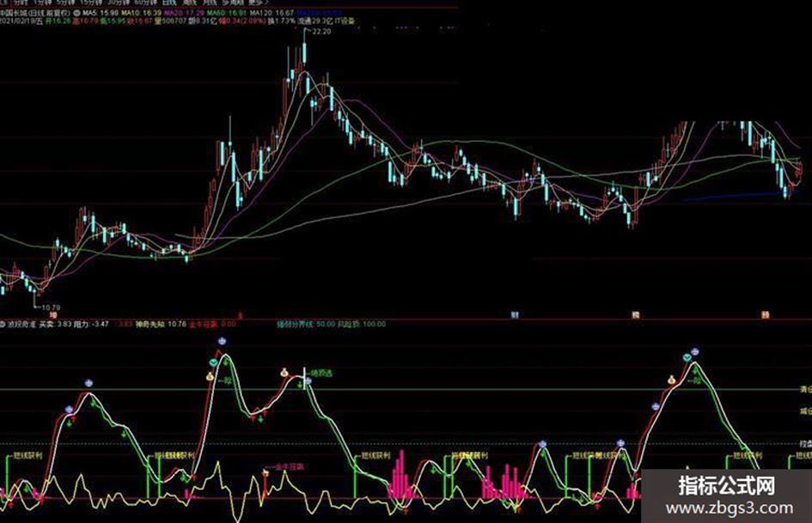The width and height of the screenshot is (812, 523).
Task: Click the 10.79 lowest price label
Action: [51, 307]
